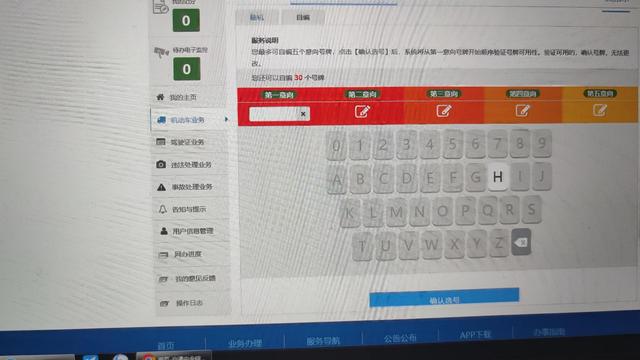Image resolution: width=640 pixels, height=360 pixels.
Task: Click the edit icon under 第五意向
Action: coord(600,110)
